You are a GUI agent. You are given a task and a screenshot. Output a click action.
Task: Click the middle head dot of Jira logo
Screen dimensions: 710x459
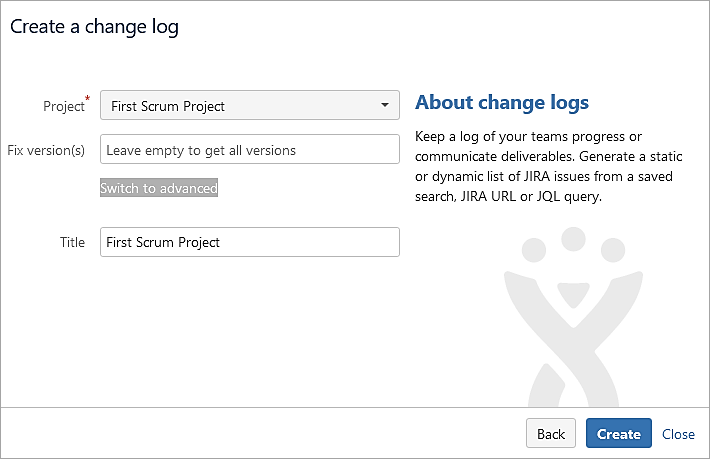coord(573,239)
